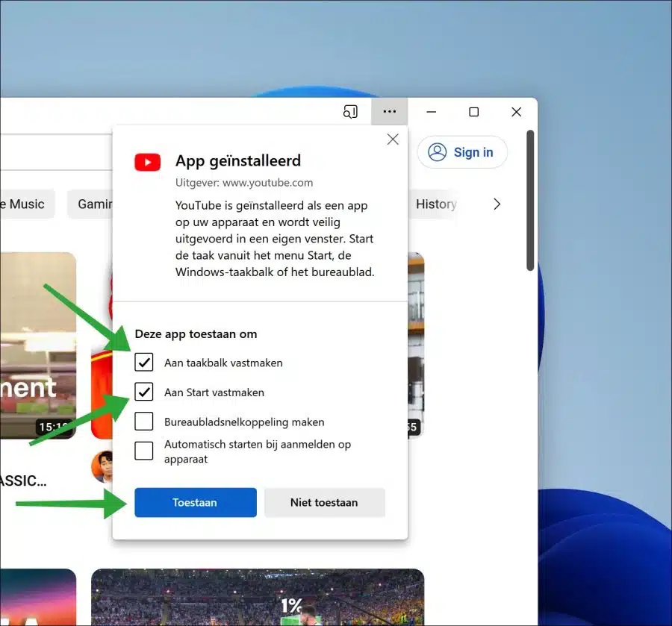Screen dimensions: 672x626
Task: Uncheck Aan Start vastmaken
Action: (143, 392)
